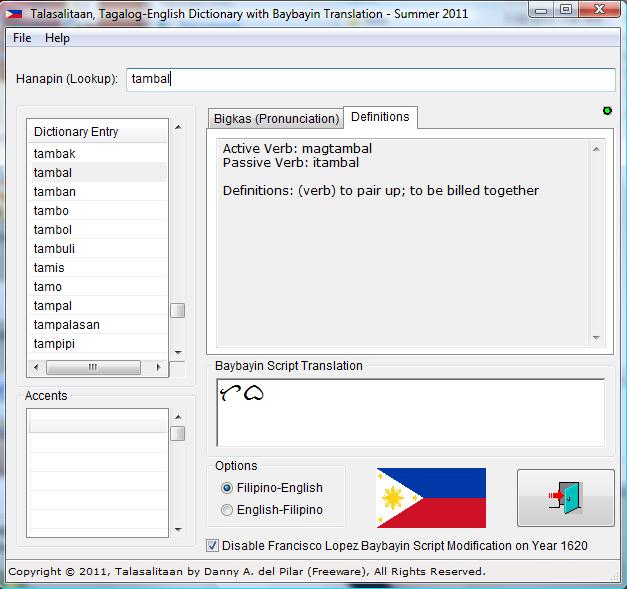The height and width of the screenshot is (589, 627).
Task: Select 'tambal' in the dictionary list
Action: 98,173
